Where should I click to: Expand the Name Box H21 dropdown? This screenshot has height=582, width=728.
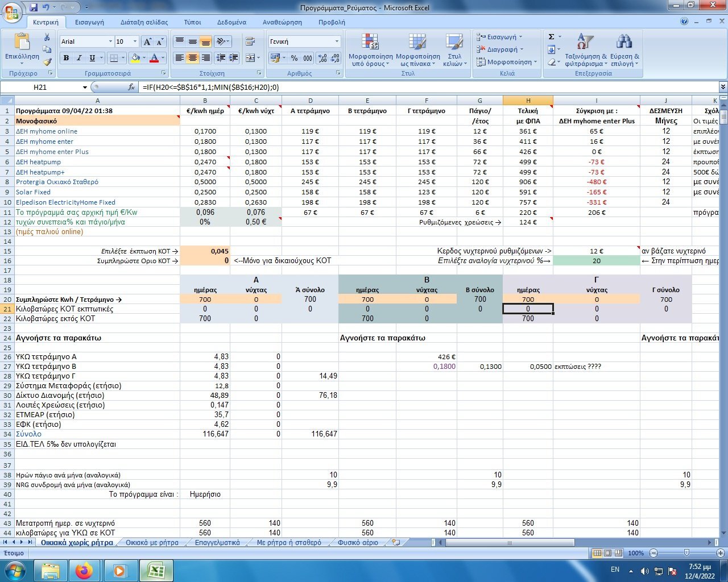coord(85,88)
